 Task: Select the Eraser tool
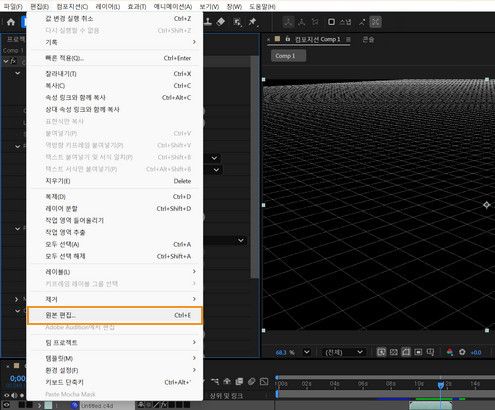tap(221, 22)
